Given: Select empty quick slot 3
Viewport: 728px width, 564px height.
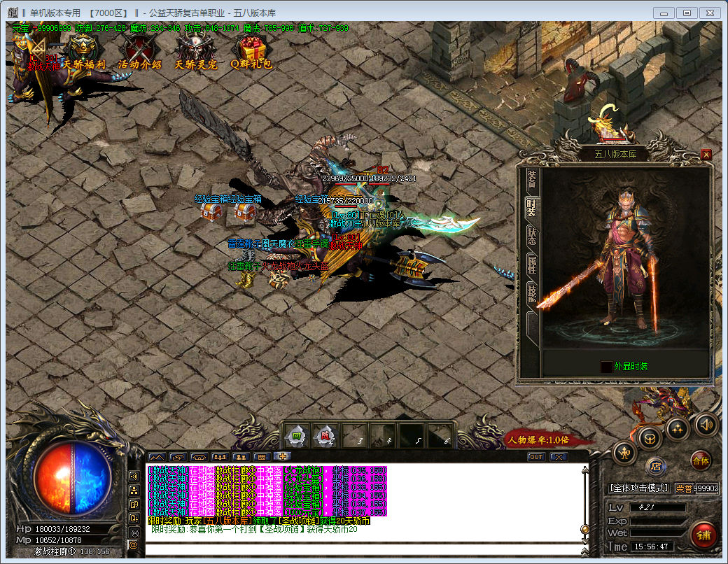Looking at the screenshot, I should point(354,435).
